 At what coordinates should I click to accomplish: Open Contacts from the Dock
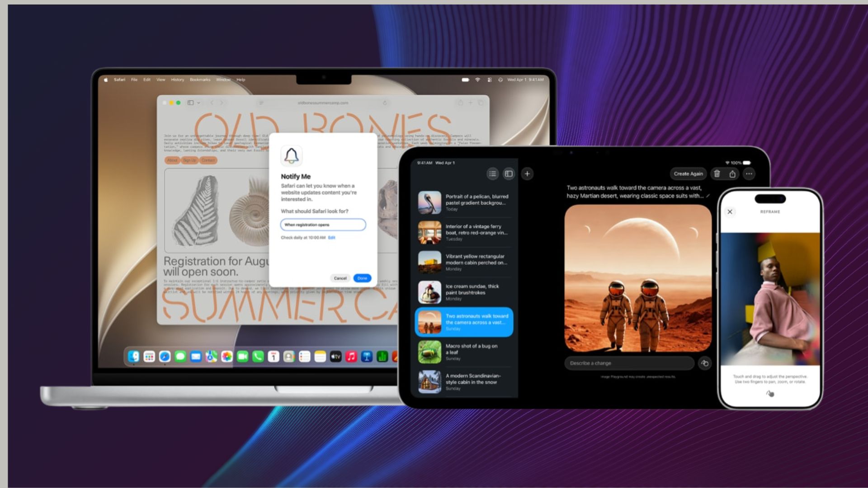[289, 357]
